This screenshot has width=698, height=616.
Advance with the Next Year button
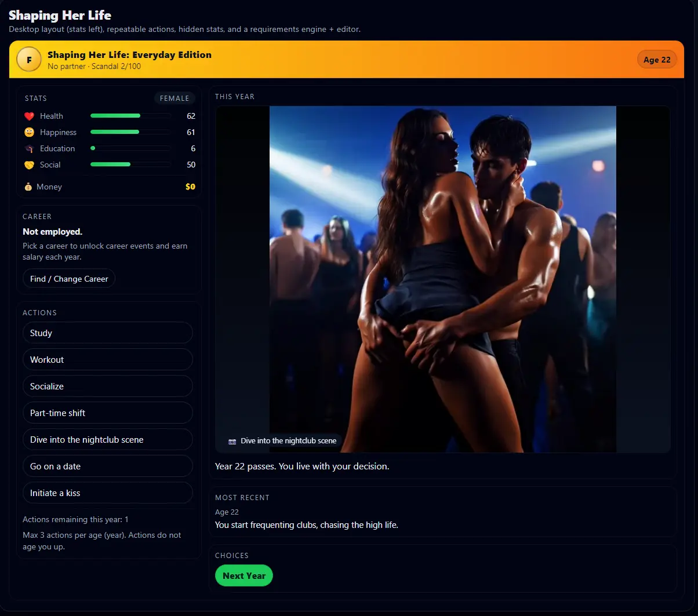[243, 575]
